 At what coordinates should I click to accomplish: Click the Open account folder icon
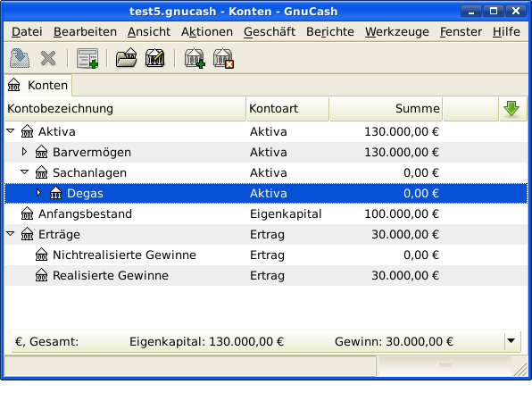click(126, 58)
